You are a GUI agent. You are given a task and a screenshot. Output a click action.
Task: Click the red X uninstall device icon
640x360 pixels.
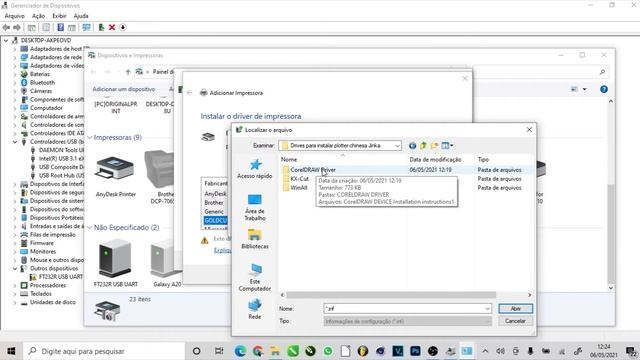[x=112, y=27]
